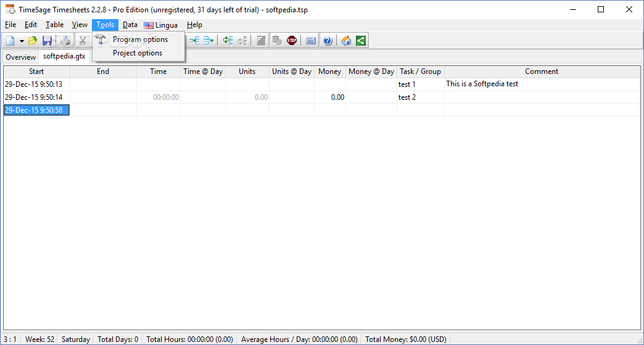Click the gray coins toolbar icon
This screenshot has height=345, width=644.
pos(277,41)
